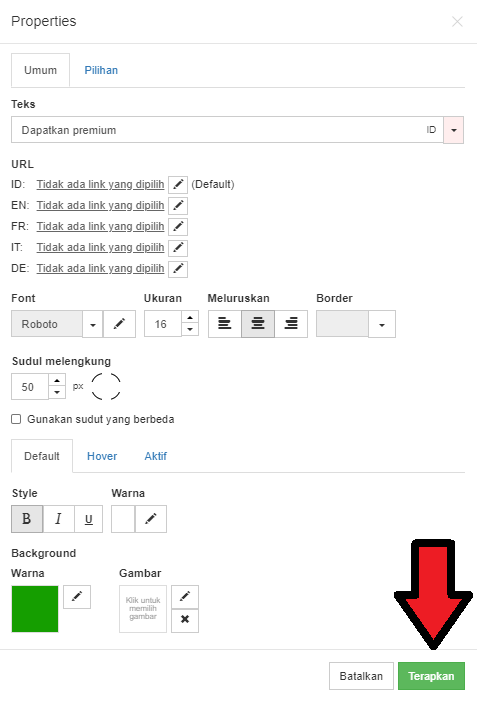Toggle bold text style
This screenshot has height=701, width=477.
27,519
